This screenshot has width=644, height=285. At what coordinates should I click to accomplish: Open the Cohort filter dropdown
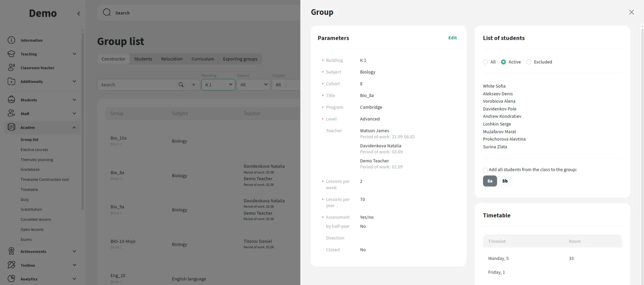(x=253, y=85)
